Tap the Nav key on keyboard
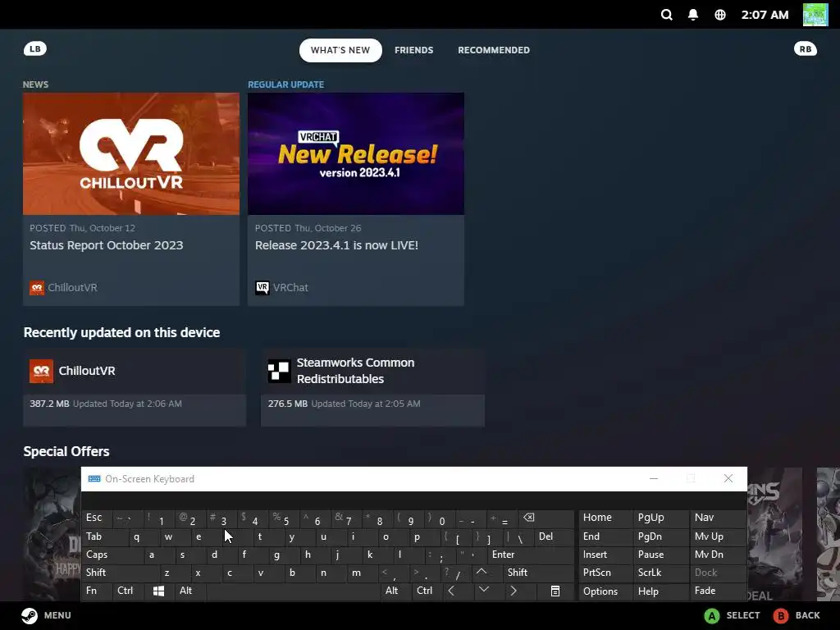 tap(718, 518)
